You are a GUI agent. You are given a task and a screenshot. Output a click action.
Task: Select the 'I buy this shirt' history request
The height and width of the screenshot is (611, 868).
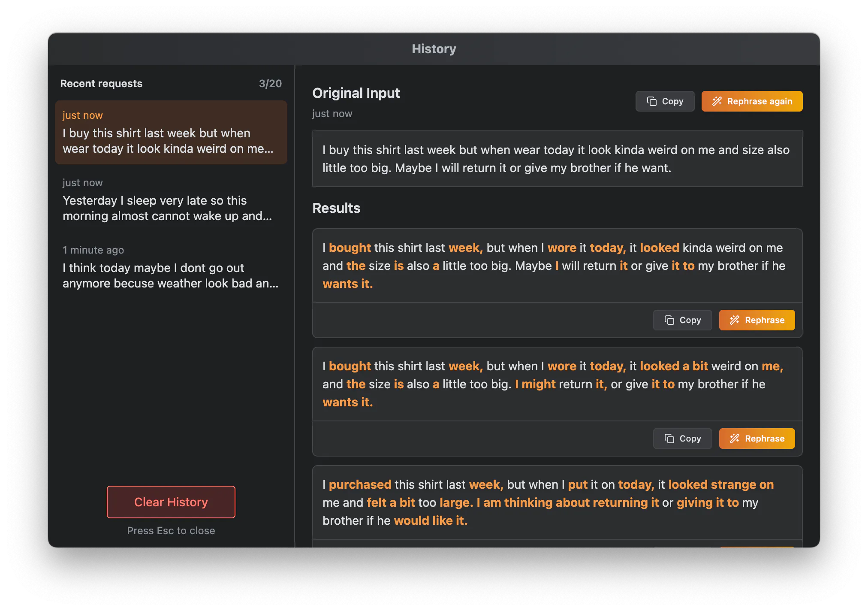(171, 132)
